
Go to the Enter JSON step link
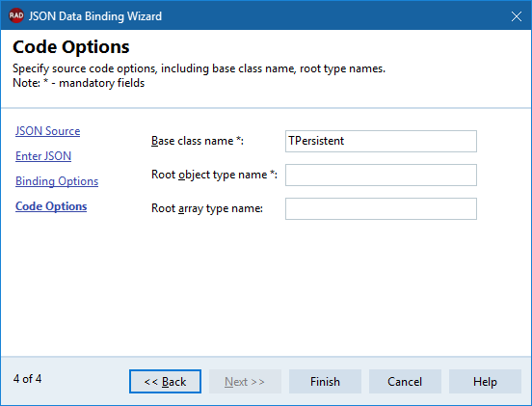43,156
